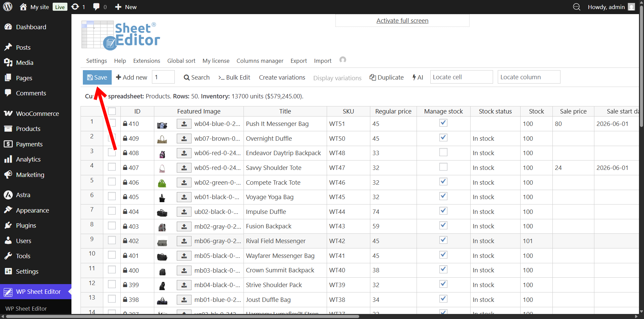Viewport: 644px width, 319px height.
Task: Open the Astra theme menu
Action: point(23,195)
